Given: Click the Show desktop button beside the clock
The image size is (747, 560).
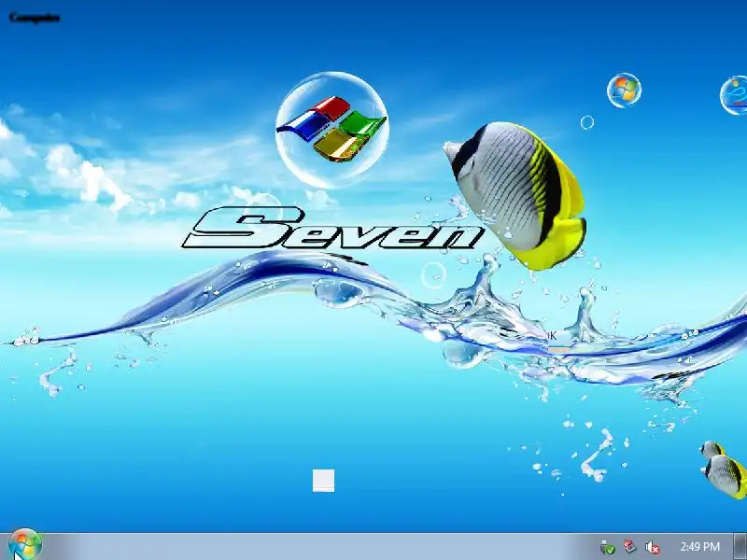Looking at the screenshot, I should click(x=740, y=546).
